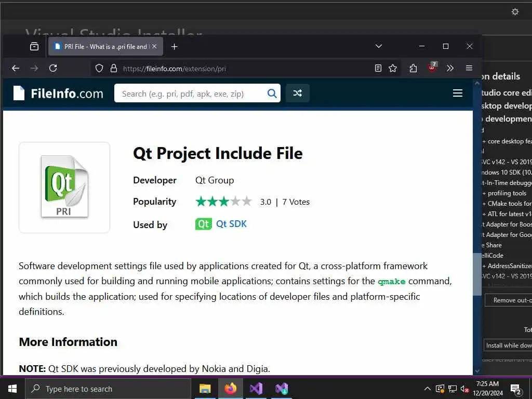Show more tools overflow chevron
Image resolution: width=532 pixels, height=399 pixels.
coord(450,68)
